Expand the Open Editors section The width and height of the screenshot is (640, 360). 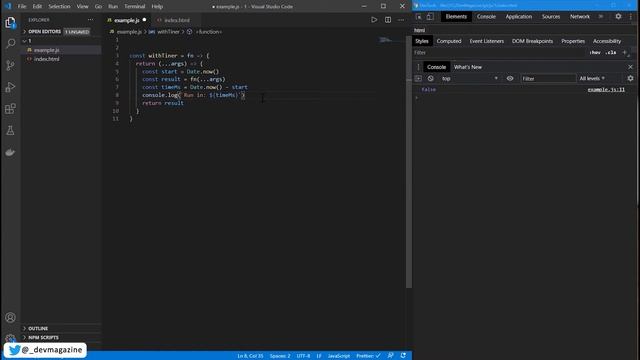[x=44, y=31]
